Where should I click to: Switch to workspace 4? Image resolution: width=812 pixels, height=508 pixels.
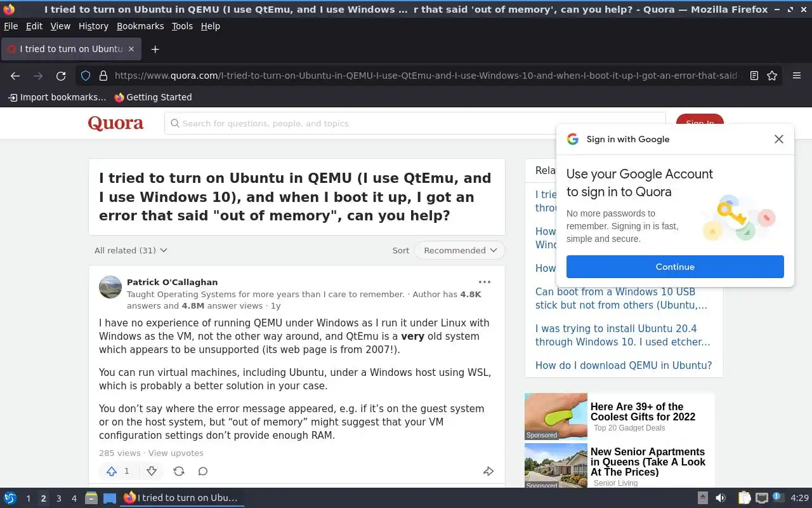[x=74, y=498]
